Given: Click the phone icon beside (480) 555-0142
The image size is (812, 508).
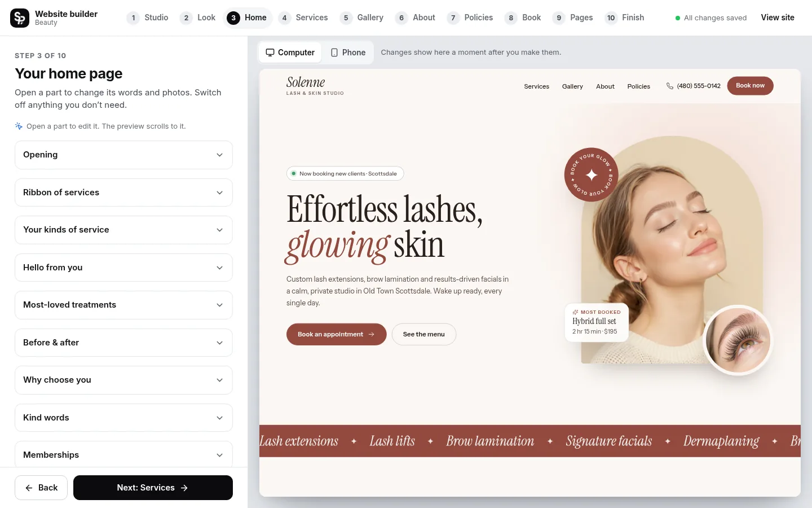Looking at the screenshot, I should click(670, 86).
